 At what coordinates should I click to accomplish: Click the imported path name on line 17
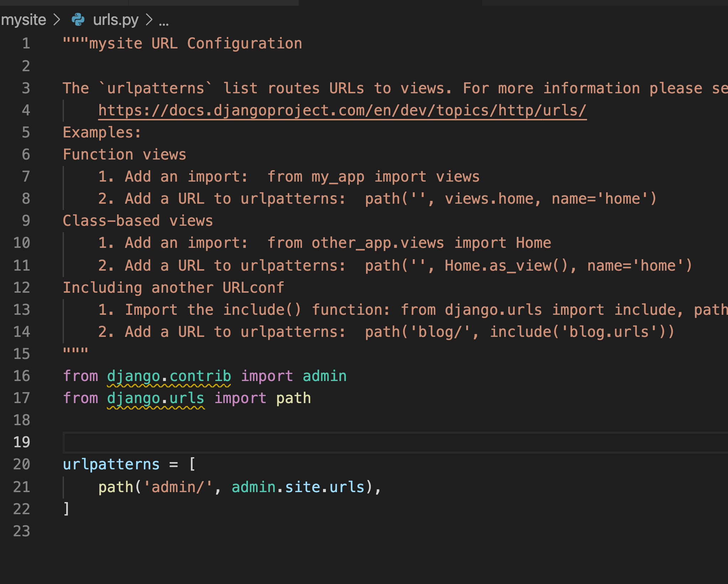tap(293, 398)
